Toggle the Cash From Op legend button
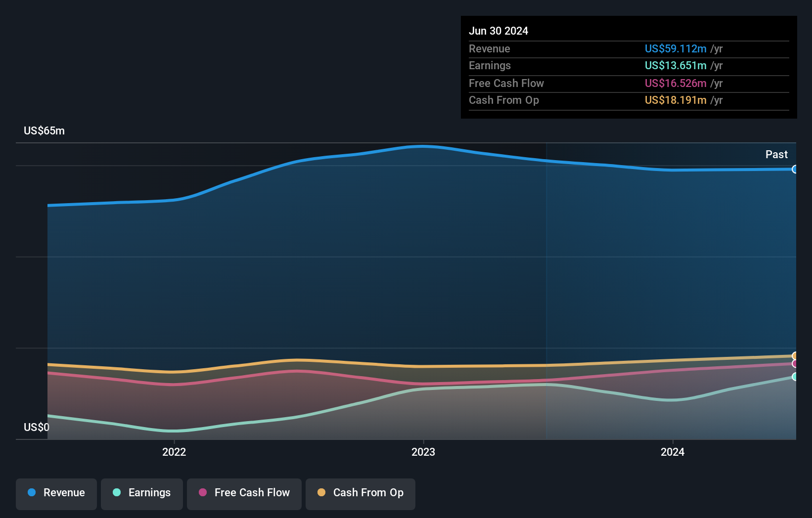The height and width of the screenshot is (518, 812). 361,494
